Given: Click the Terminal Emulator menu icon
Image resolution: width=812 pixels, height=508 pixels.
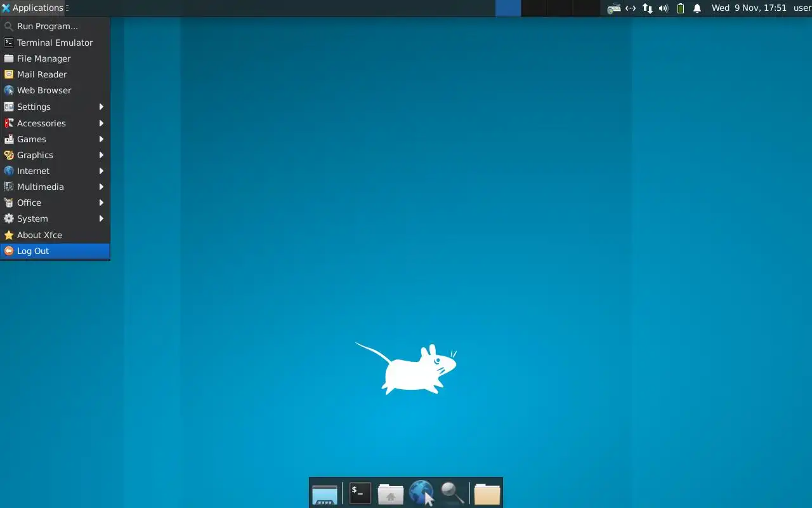Looking at the screenshot, I should coord(9,43).
